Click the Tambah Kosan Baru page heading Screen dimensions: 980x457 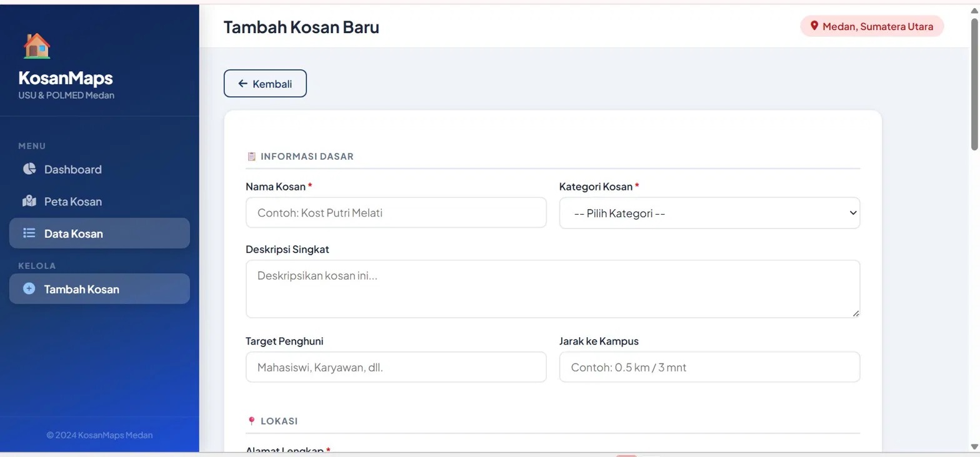point(301,27)
